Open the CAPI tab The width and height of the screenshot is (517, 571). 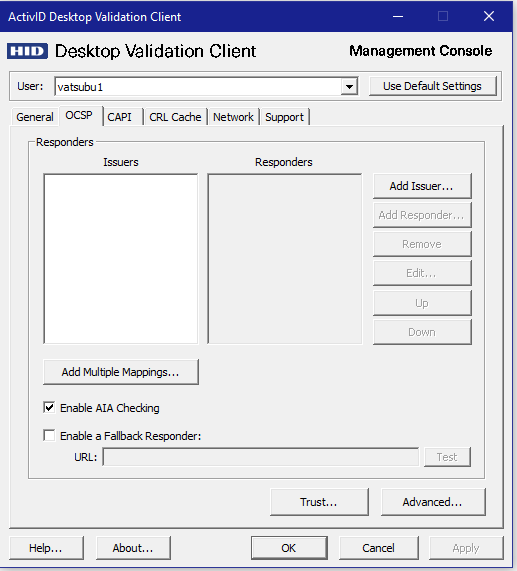(x=119, y=117)
